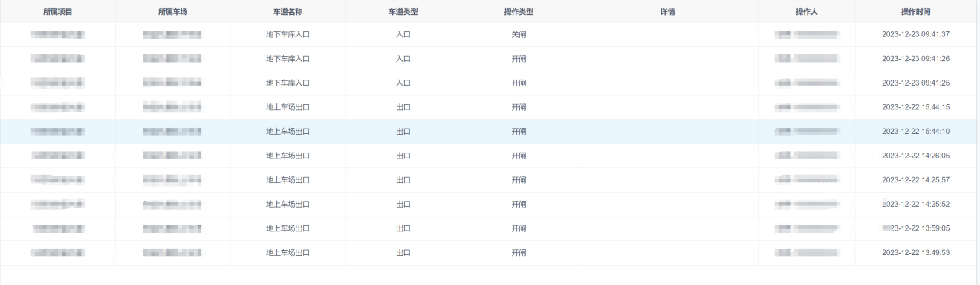This screenshot has height=285, width=980.
Task: Click 关闸 in the 09:41:37 row
Action: tap(519, 35)
